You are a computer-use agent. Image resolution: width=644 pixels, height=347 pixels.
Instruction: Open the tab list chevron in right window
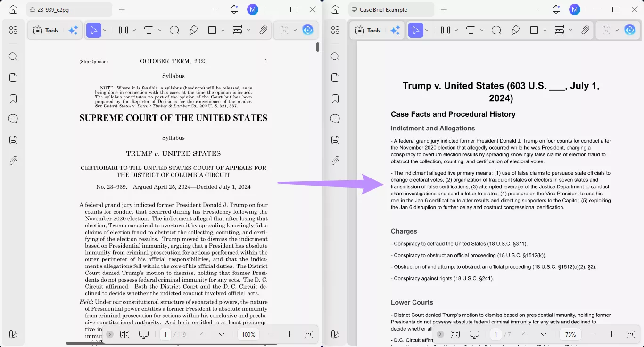point(537,9)
